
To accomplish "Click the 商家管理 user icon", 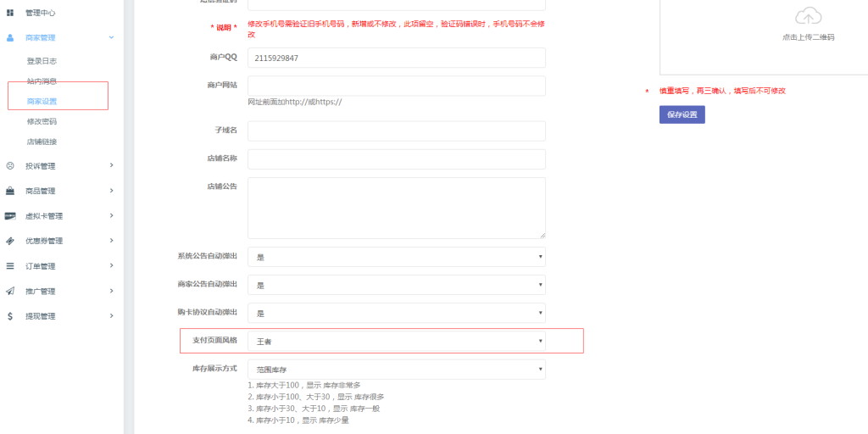I will tap(10, 38).
